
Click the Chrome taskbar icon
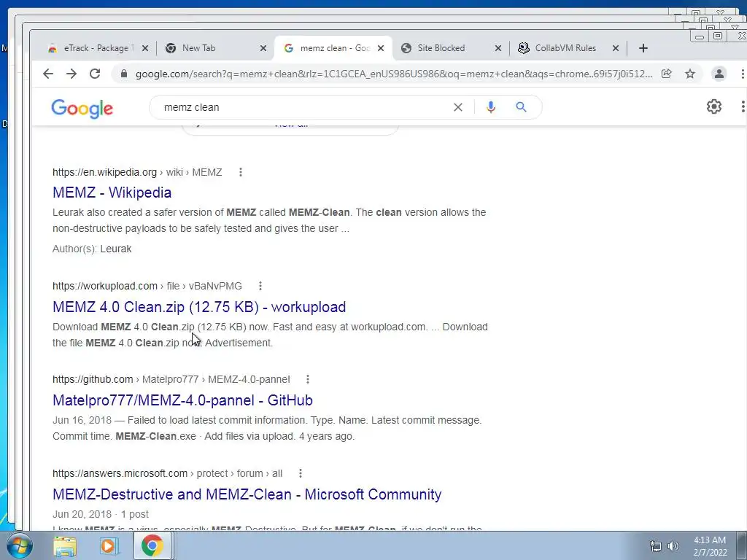click(152, 546)
